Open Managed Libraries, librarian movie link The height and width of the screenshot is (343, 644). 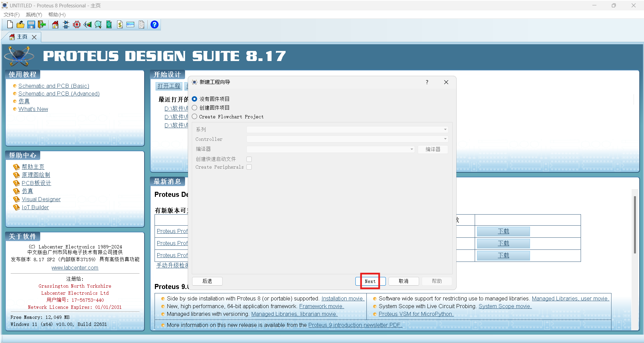pyautogui.click(x=294, y=314)
